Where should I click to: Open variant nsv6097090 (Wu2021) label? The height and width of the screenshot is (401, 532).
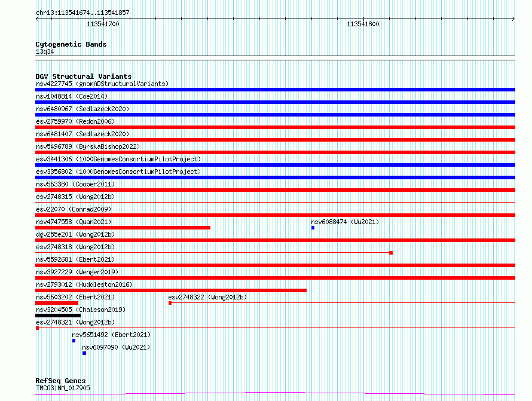tap(116, 347)
